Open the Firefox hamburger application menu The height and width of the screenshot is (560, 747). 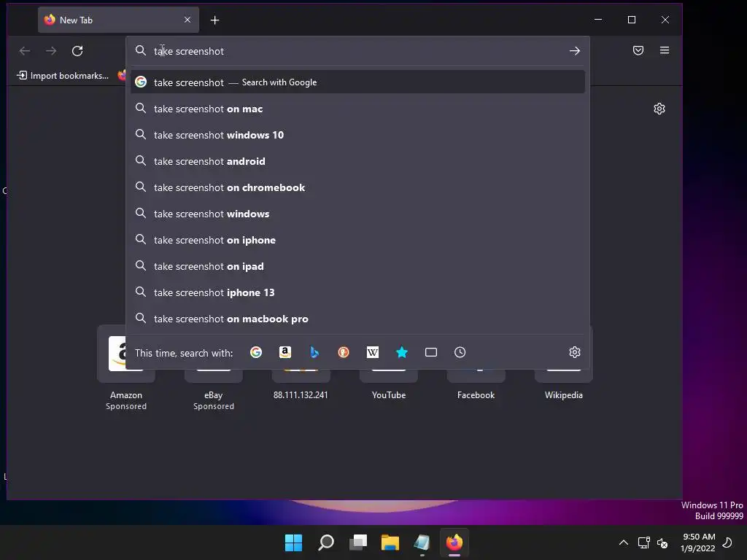click(x=665, y=50)
